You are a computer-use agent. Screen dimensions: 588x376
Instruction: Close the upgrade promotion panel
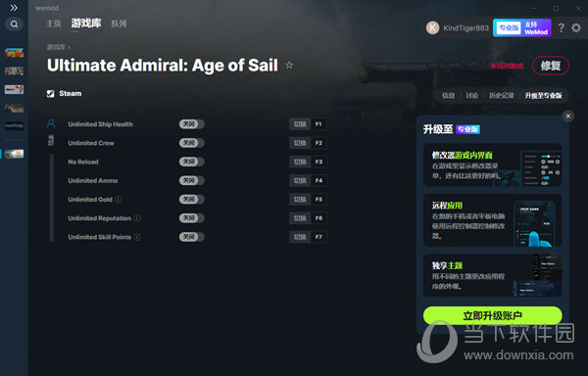click(x=568, y=117)
